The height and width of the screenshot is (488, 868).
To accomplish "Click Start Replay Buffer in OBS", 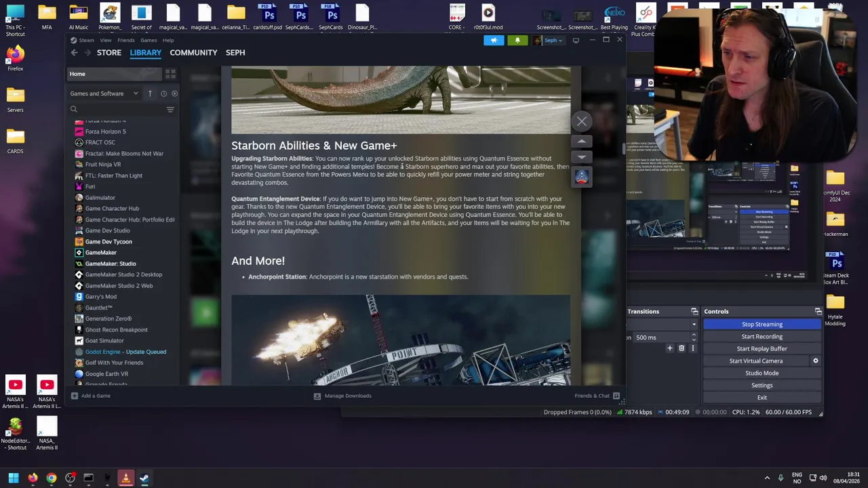I will 762,348.
